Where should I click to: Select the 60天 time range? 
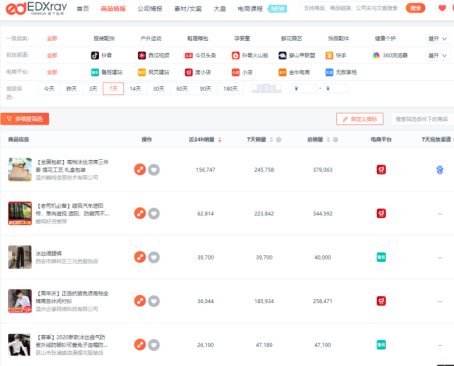coord(182,89)
